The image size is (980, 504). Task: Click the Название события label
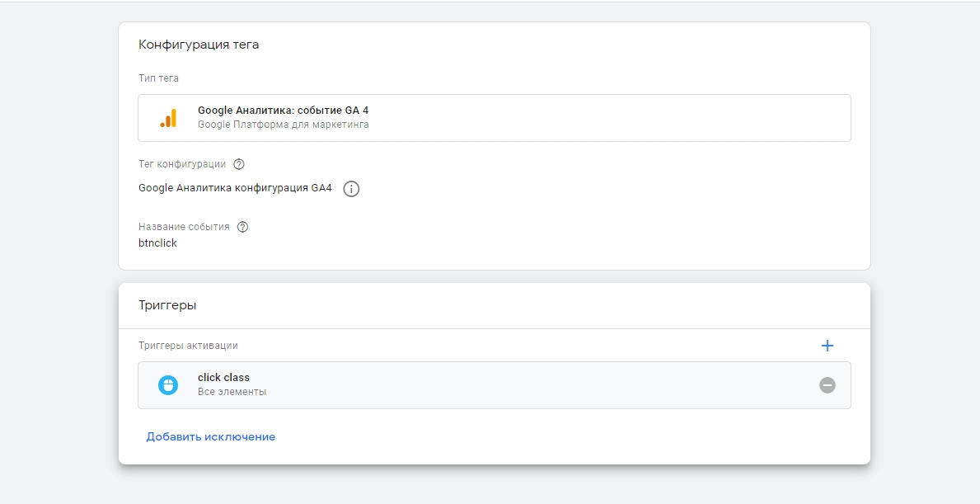(x=184, y=227)
